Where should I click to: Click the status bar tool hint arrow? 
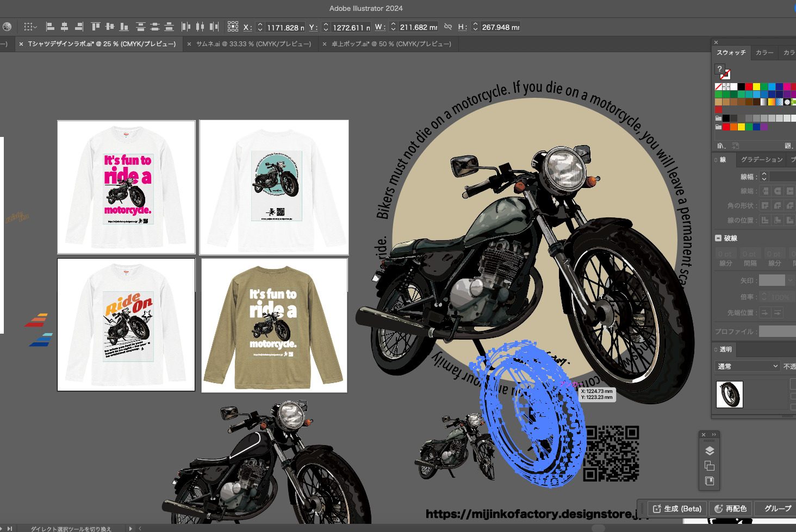point(130,528)
